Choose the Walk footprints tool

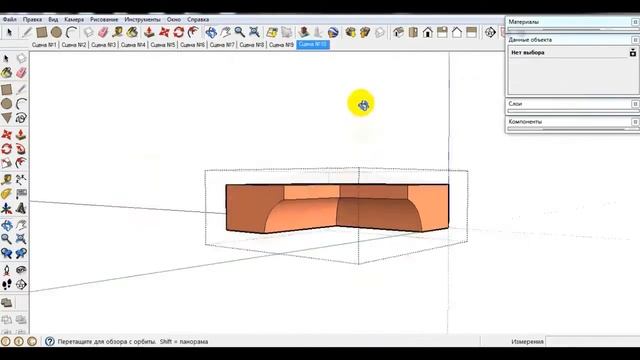7,284
